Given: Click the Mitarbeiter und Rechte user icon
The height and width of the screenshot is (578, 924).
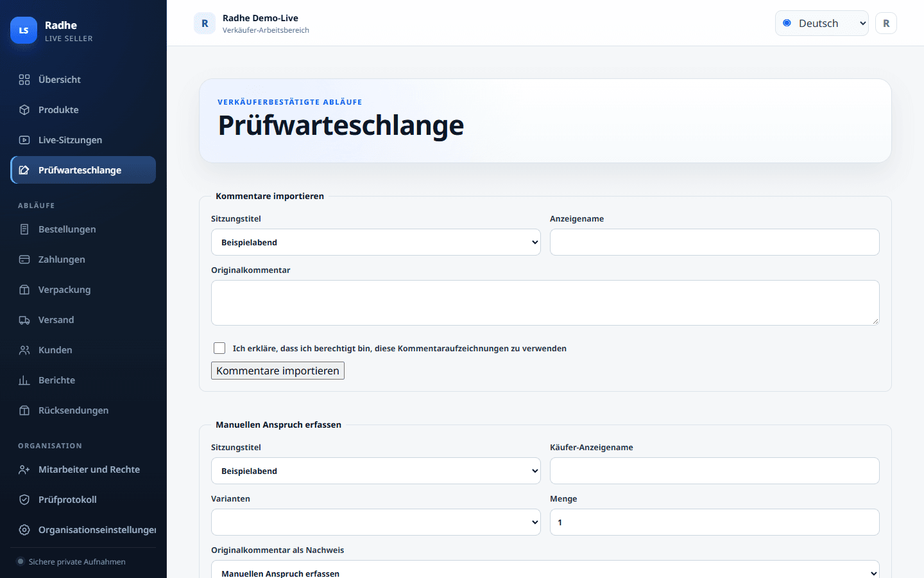Looking at the screenshot, I should [x=24, y=469].
